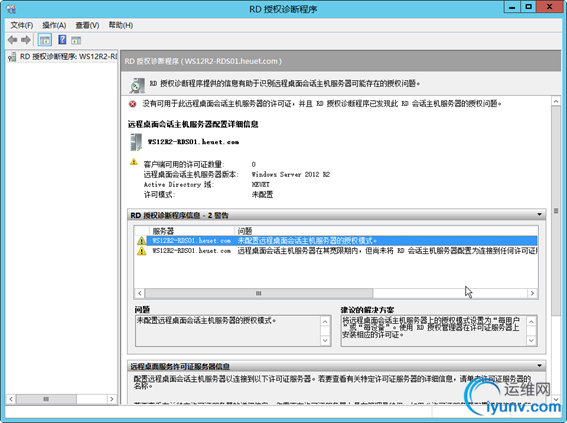Image resolution: width=567 pixels, height=423 pixels.
Task: Click the 问题 column header in issues list
Action: point(386,231)
